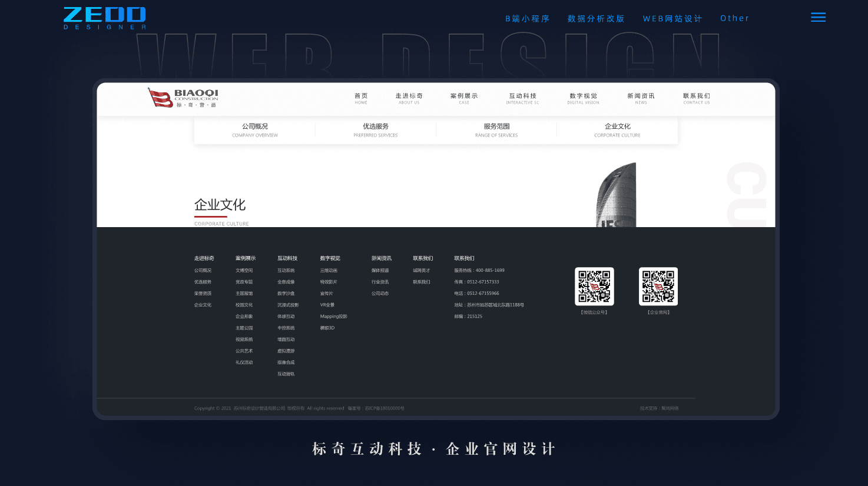Click footer link 主题公园
This screenshot has width=868, height=486.
click(x=244, y=328)
